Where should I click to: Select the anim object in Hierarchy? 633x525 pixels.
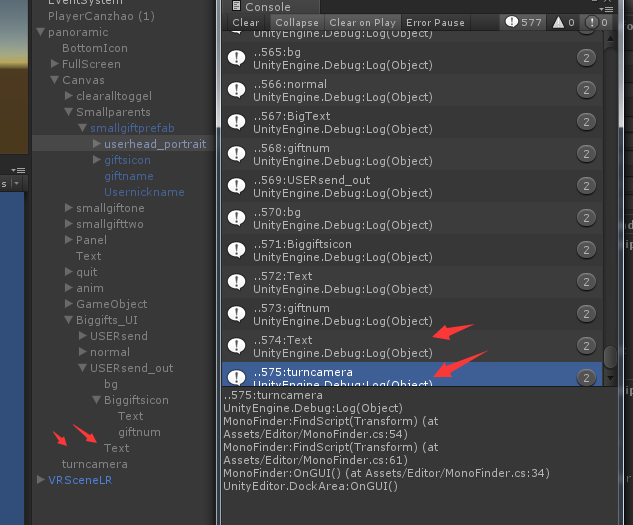pyautogui.click(x=90, y=288)
